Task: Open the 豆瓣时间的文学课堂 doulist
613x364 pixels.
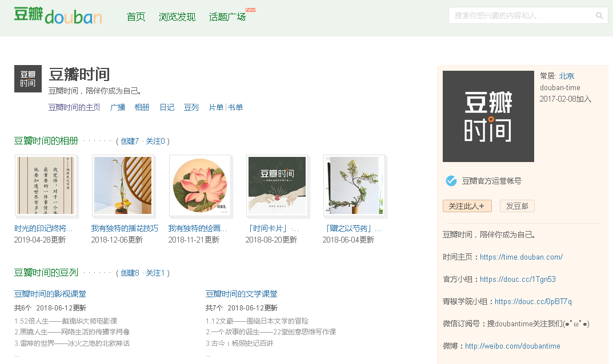Action: pos(242,294)
